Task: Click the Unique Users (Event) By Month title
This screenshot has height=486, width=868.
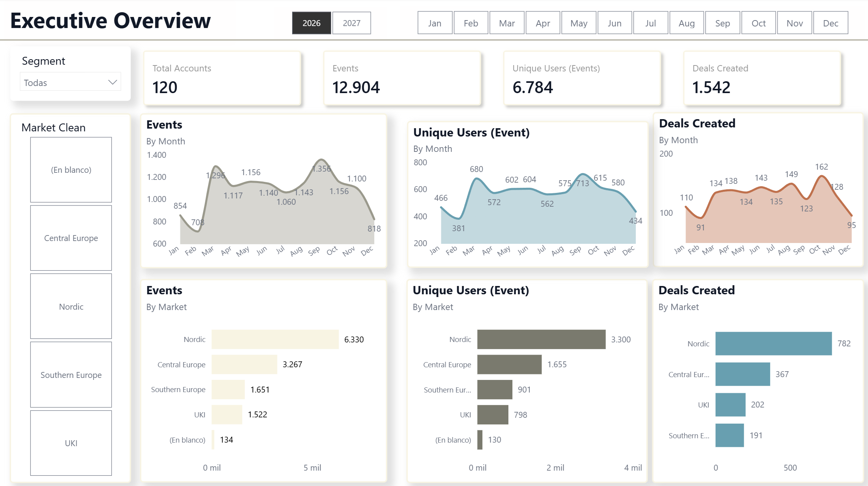Action: pos(471,133)
